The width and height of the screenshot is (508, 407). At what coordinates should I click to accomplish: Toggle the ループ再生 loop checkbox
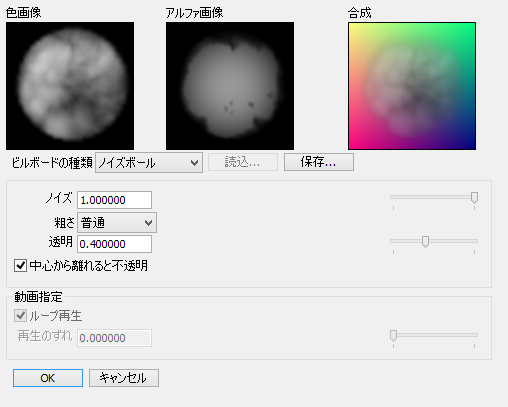[20, 316]
